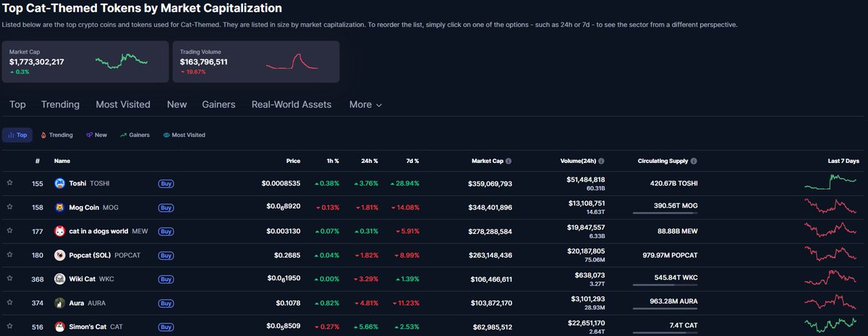
Task: Buy Toshi using its Buy button
Action: 166,184
